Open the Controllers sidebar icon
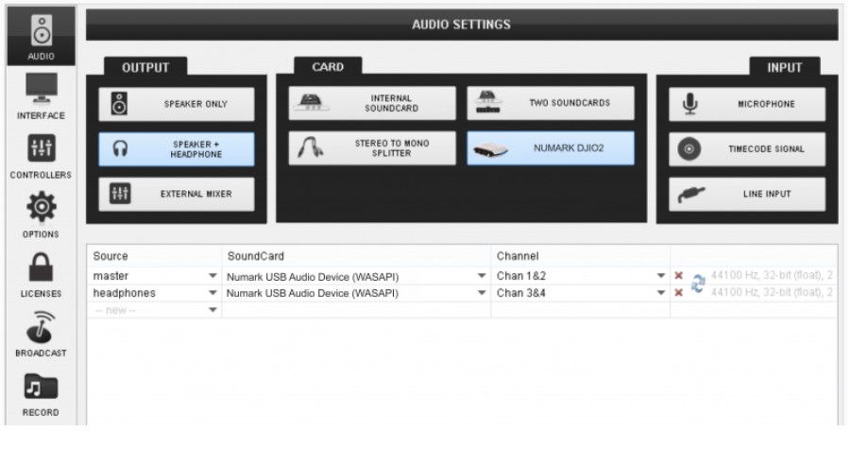This screenshot has width=868, height=450. tap(41, 156)
